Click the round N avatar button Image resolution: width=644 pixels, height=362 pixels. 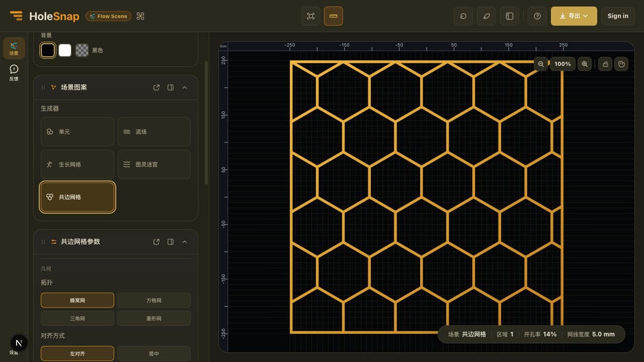point(19,343)
